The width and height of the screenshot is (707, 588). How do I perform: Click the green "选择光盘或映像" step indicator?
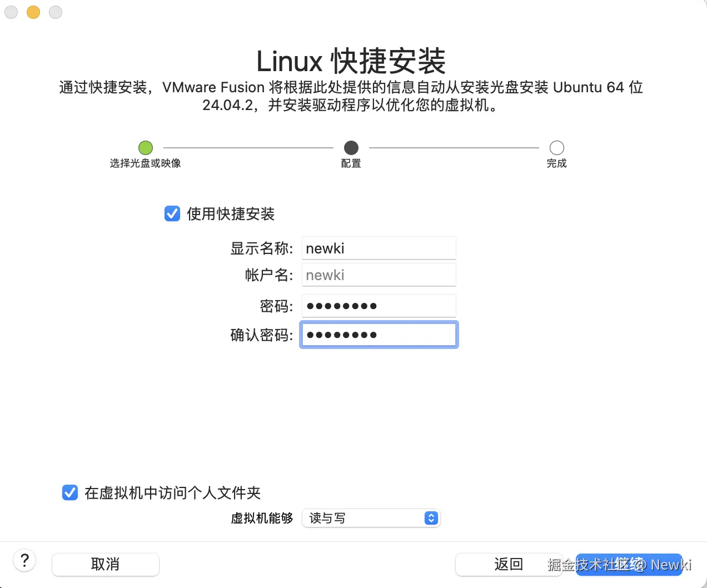point(146,148)
